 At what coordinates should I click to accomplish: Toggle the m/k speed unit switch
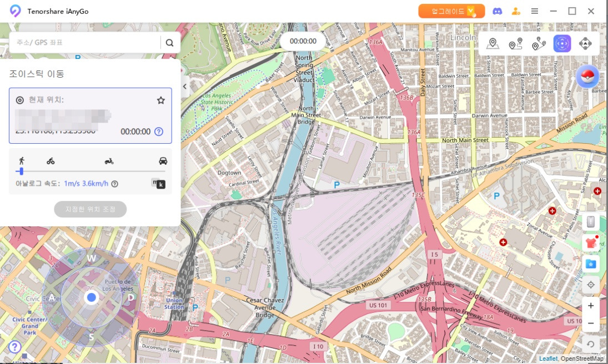[x=158, y=183]
